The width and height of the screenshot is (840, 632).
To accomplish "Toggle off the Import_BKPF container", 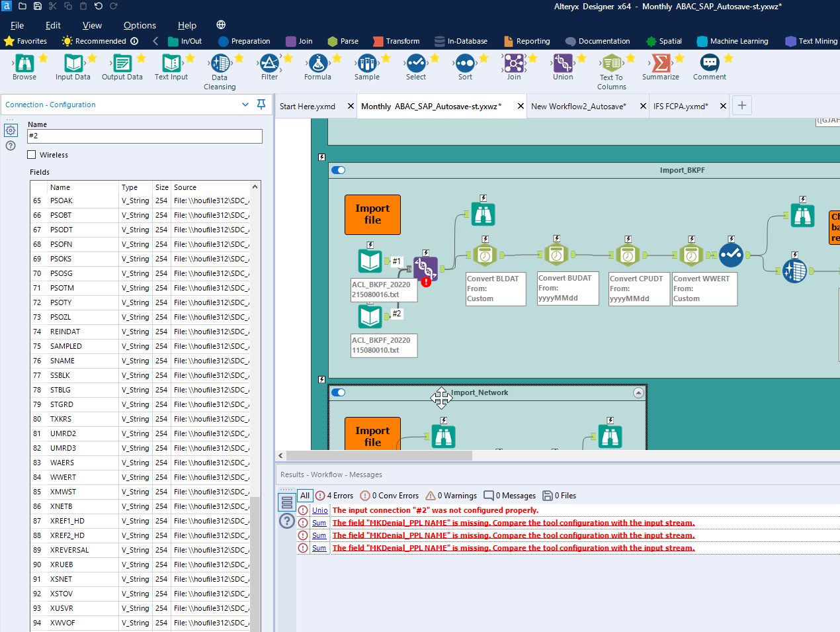I will [338, 169].
